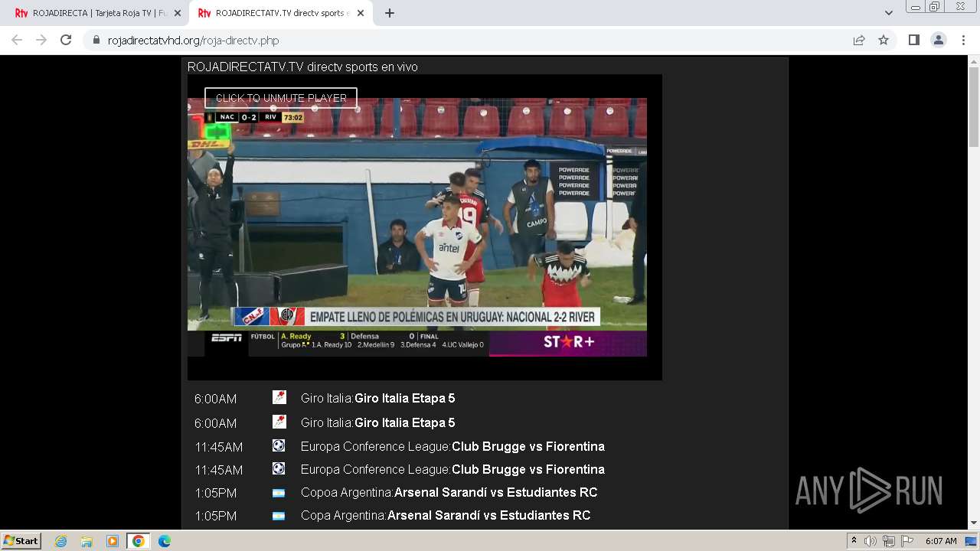Switch to Chrome in the taskbar
Viewport: 980px width, 551px height.
(x=139, y=541)
